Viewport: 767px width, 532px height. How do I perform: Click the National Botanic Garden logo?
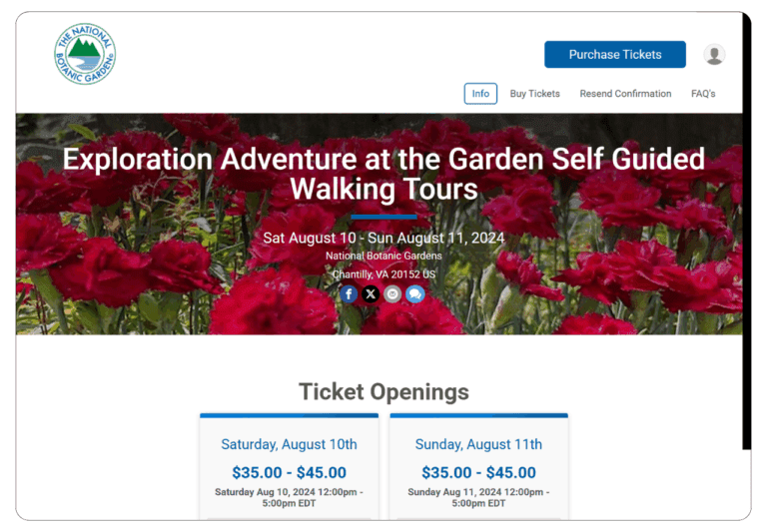pyautogui.click(x=85, y=54)
